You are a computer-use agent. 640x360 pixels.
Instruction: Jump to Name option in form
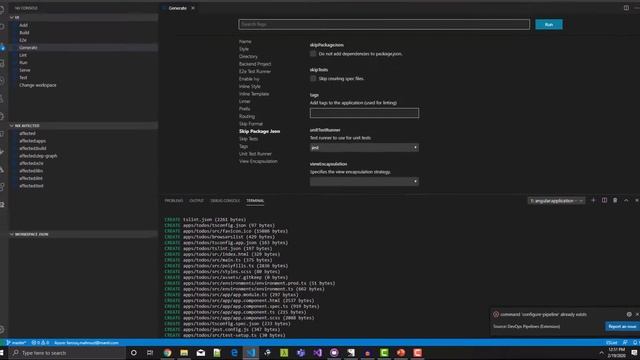coord(245,42)
